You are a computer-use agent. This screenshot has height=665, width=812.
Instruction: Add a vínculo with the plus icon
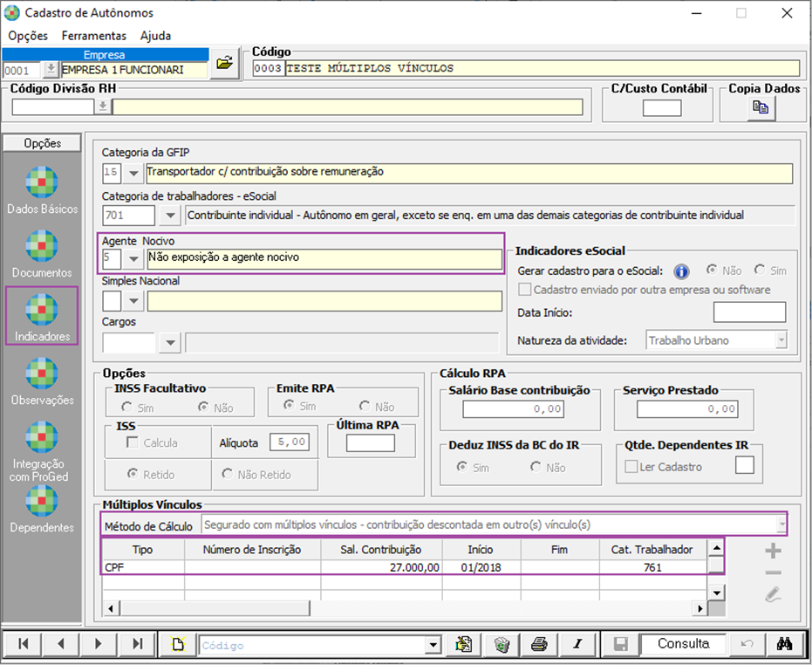pos(773,551)
